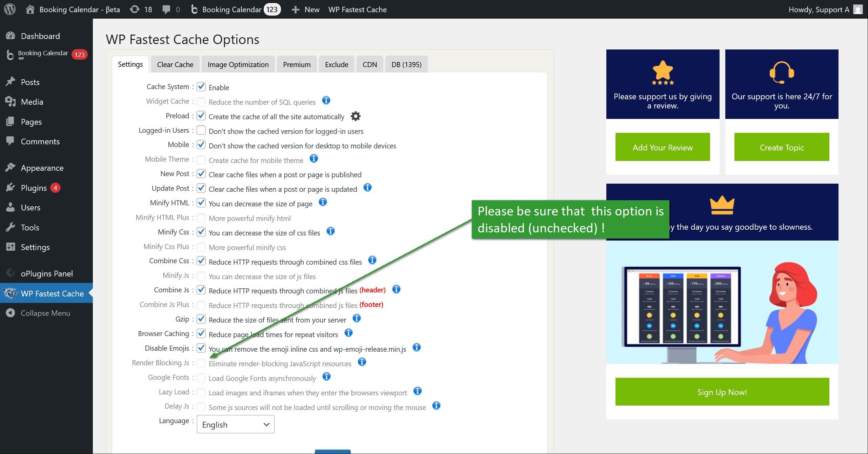
Task: Open the Premium tab
Action: [x=297, y=64]
